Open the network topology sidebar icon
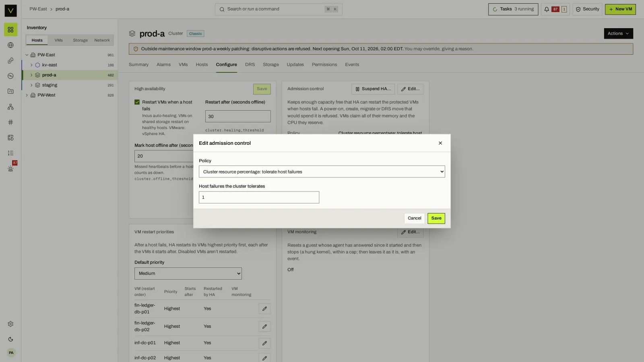This screenshot has width=644, height=362. pyautogui.click(x=10, y=107)
